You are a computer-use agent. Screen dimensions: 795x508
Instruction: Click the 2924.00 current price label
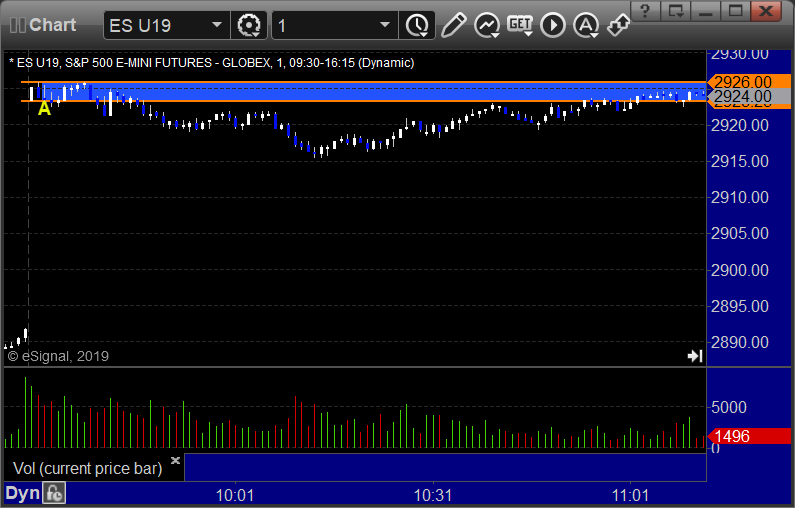click(749, 96)
